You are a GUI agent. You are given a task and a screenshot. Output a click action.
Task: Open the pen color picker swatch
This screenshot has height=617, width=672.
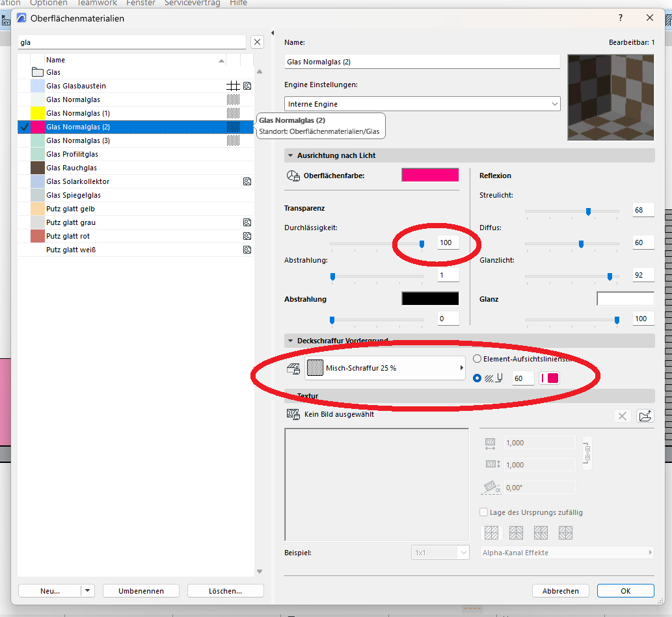(550, 378)
